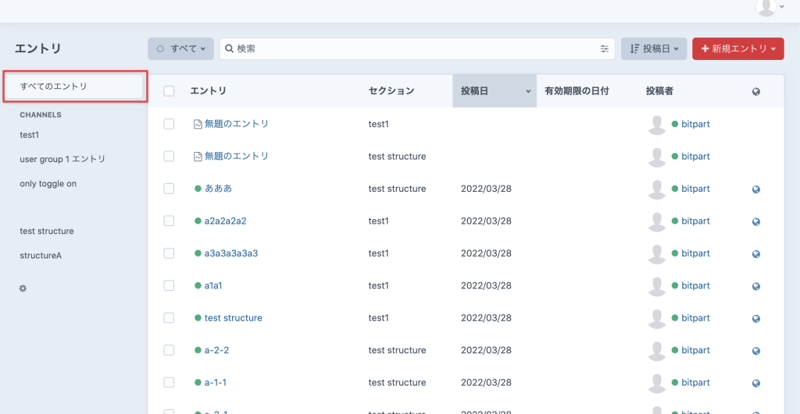Viewport: 800px width, 414px height.
Task: Click the bitpart author link in a-2-2 row
Action: (x=695, y=350)
